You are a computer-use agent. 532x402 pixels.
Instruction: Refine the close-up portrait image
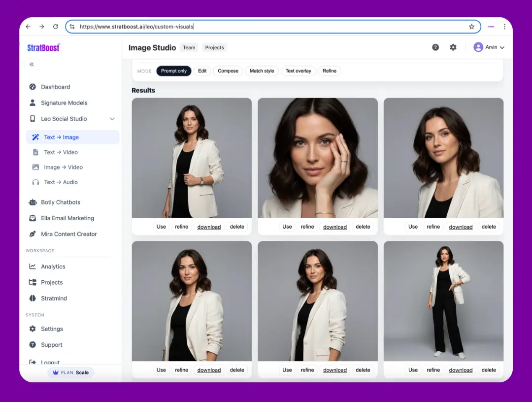pos(307,227)
